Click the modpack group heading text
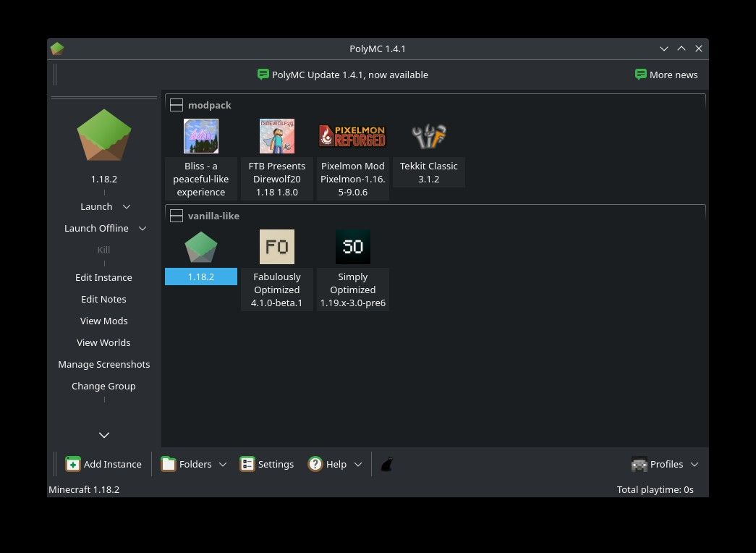This screenshot has height=553, width=756. tap(210, 105)
